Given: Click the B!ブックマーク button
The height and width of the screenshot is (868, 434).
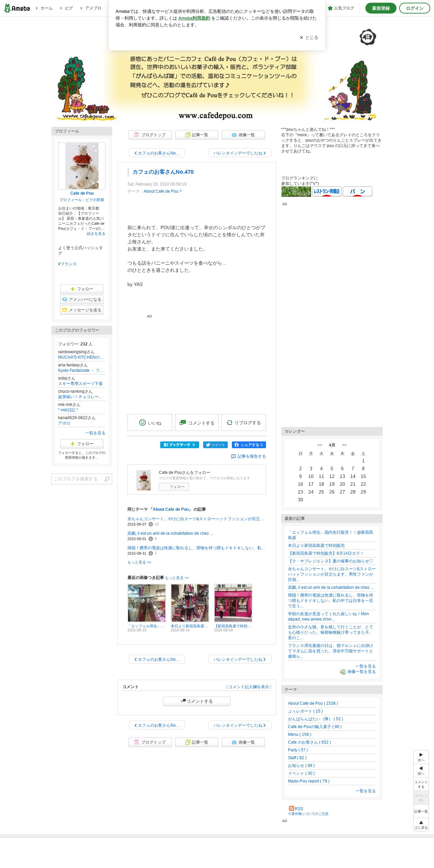Looking at the screenshot, I should point(179,445).
